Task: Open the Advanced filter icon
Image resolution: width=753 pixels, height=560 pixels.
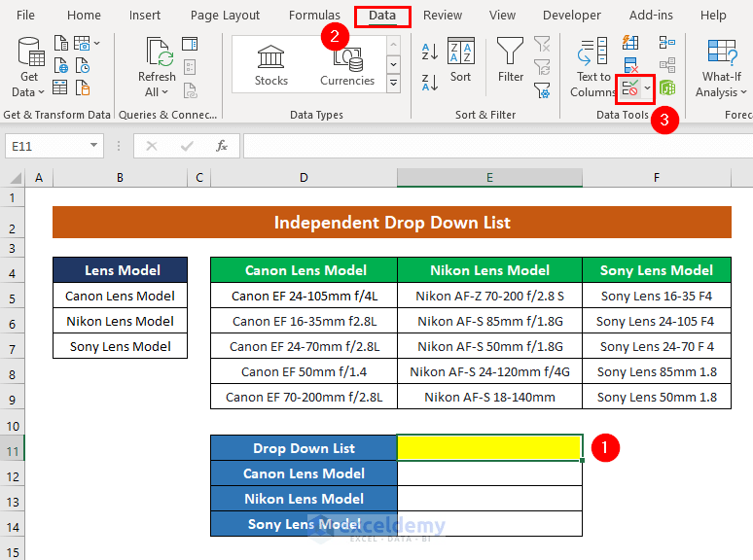Action: [542, 89]
